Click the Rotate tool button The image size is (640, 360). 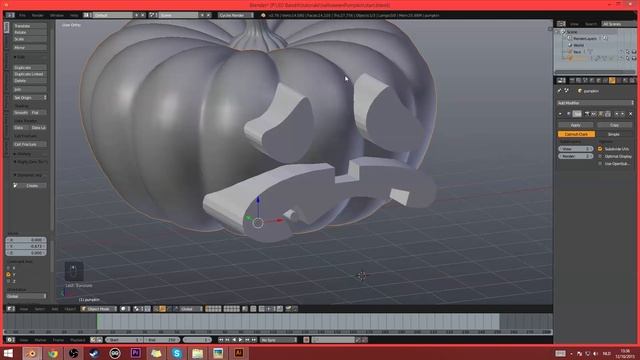pos(29,32)
